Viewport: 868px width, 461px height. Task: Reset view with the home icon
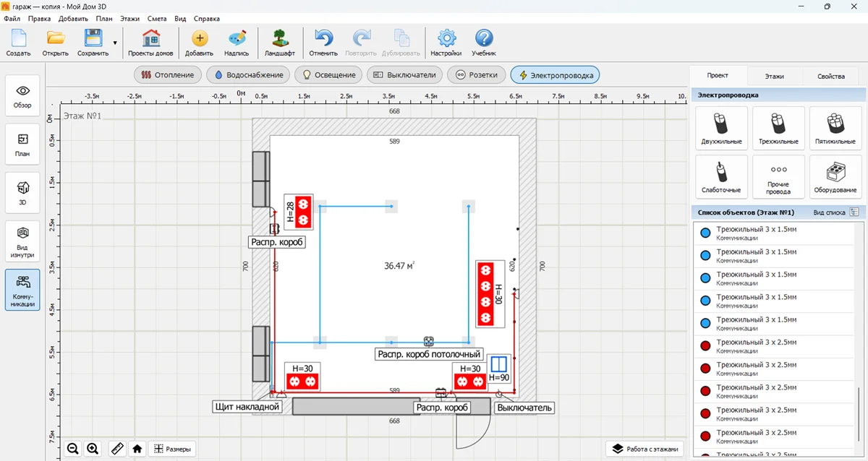coord(137,449)
